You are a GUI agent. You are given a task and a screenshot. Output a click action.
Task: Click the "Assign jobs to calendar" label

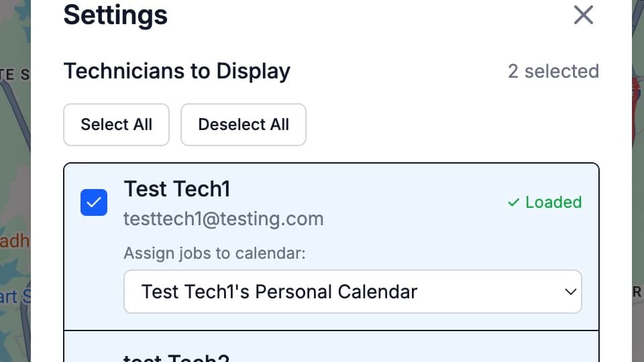click(215, 254)
